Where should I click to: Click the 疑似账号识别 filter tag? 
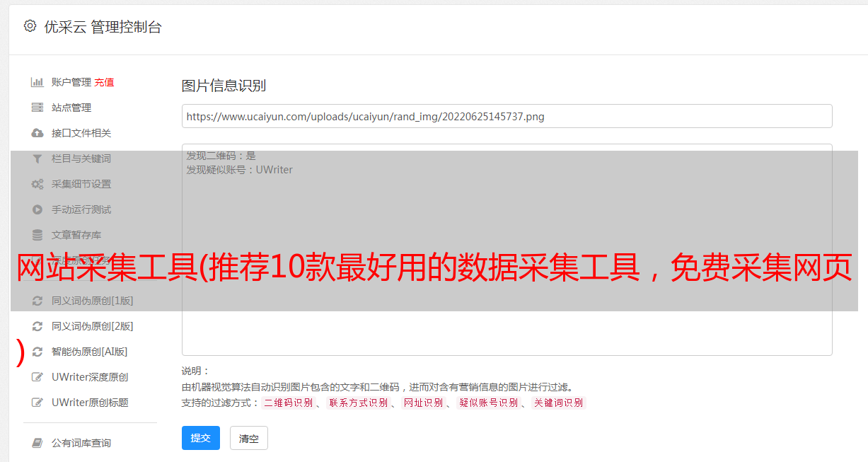pyautogui.click(x=489, y=403)
